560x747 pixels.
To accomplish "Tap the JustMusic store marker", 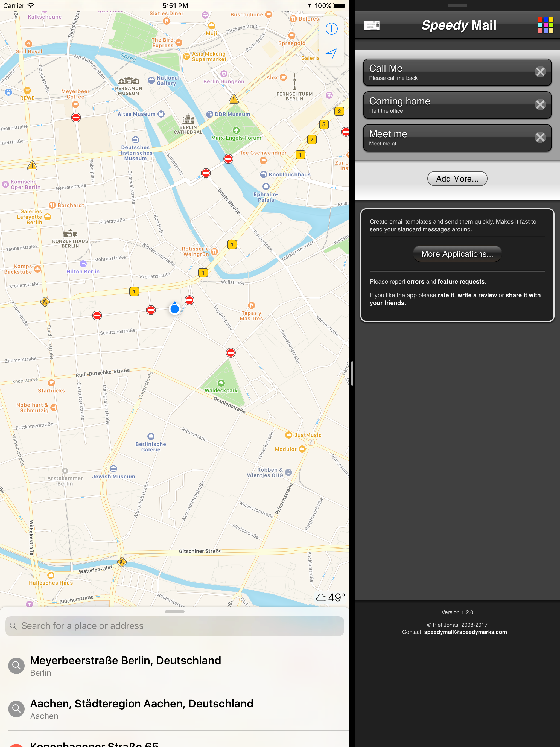I will [288, 435].
